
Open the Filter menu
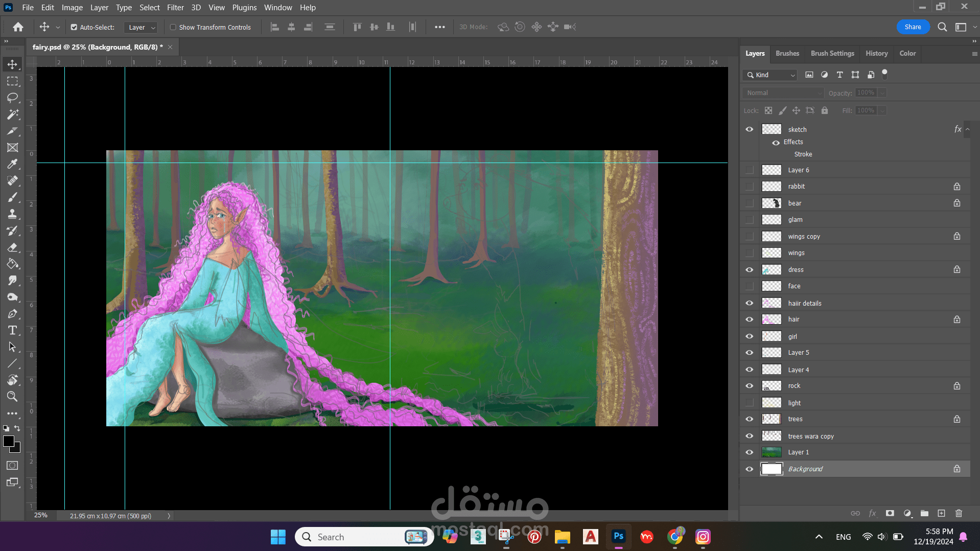tap(175, 8)
